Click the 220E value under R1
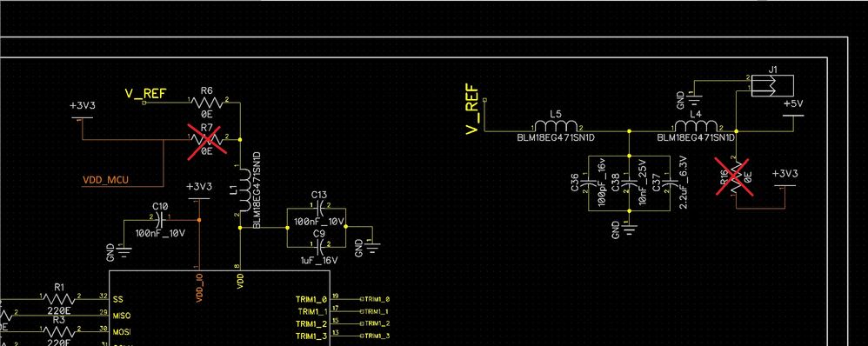Viewport: 868px width, 346px height. point(59,310)
